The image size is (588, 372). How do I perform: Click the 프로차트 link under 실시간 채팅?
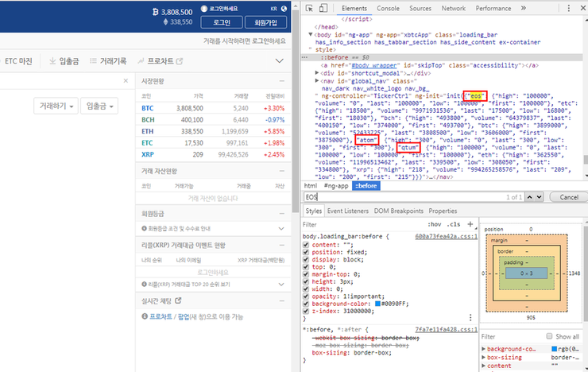(x=161, y=316)
